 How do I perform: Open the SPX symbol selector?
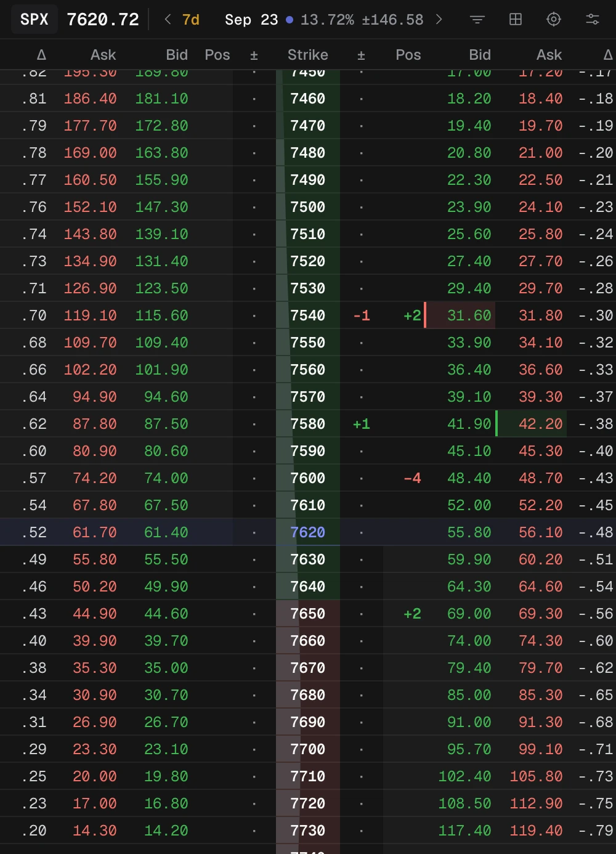point(34,20)
